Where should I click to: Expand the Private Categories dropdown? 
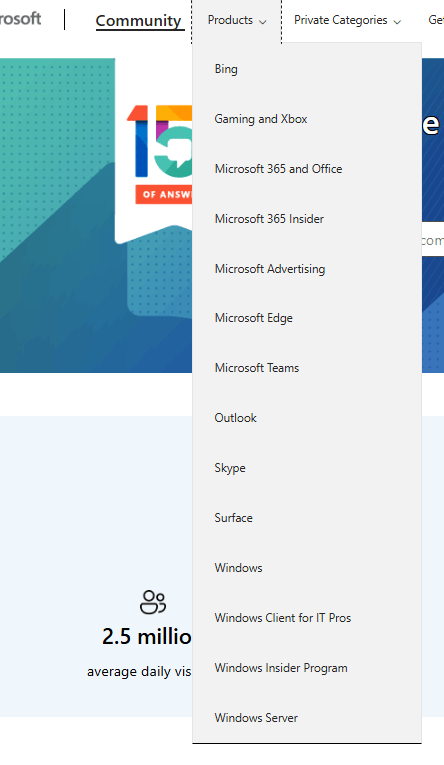point(347,20)
